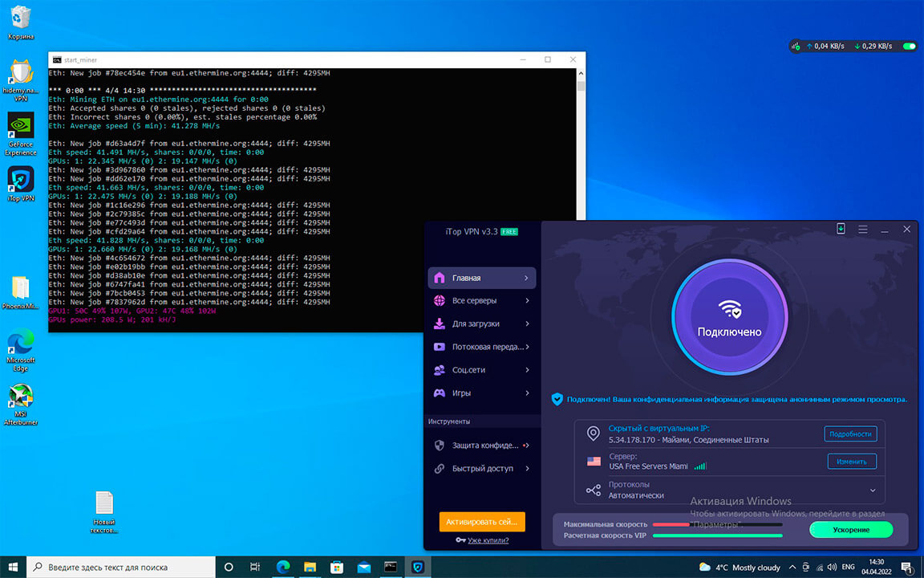Open the Recycle Bin desktop icon
The height and width of the screenshot is (578, 924).
click(x=21, y=22)
